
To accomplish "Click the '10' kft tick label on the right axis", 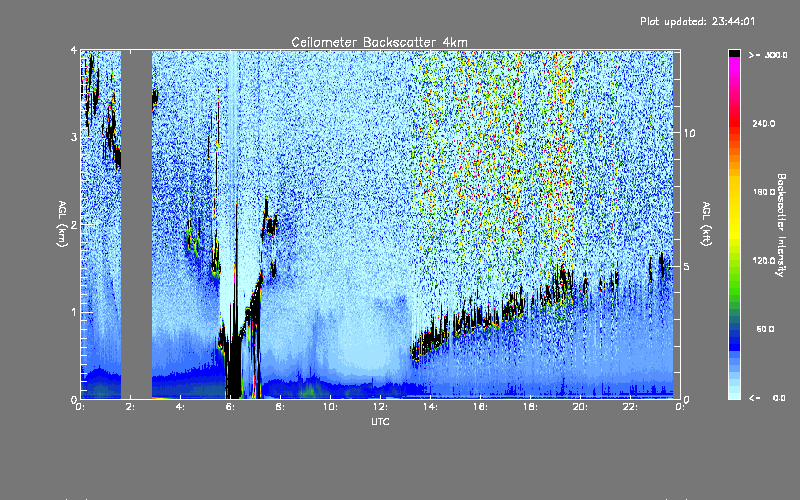I will point(689,133).
